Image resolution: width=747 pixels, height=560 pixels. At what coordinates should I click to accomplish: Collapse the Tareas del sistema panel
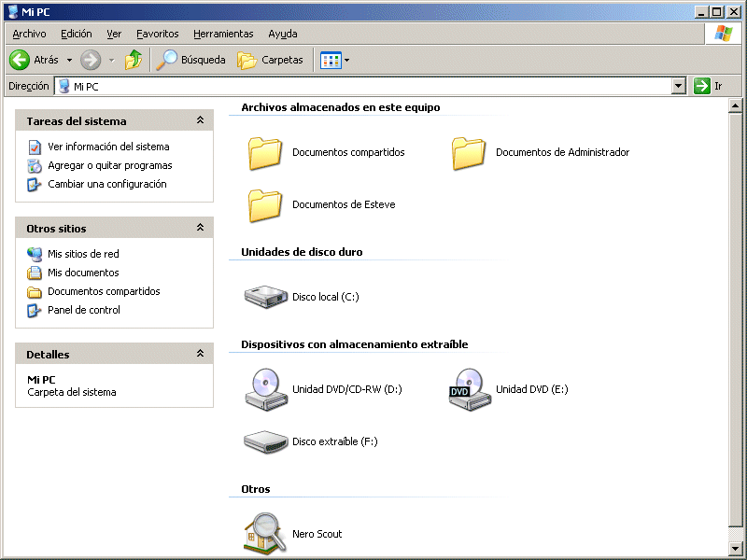tap(200, 120)
